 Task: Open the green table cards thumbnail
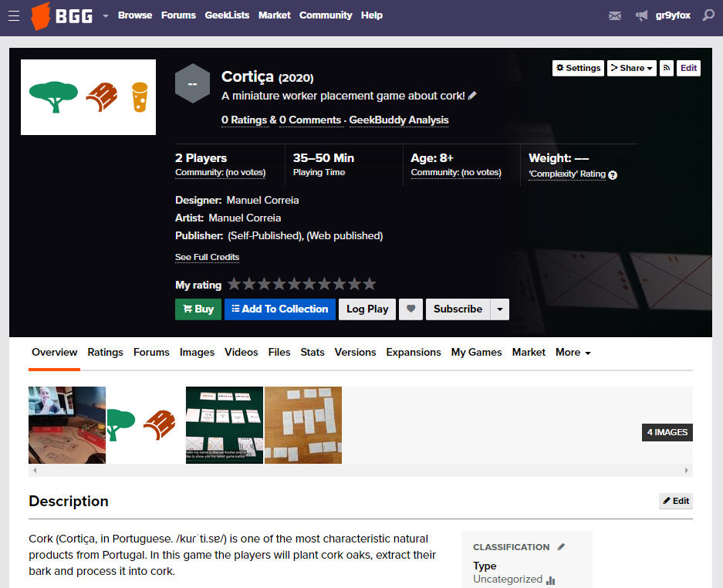(x=225, y=425)
